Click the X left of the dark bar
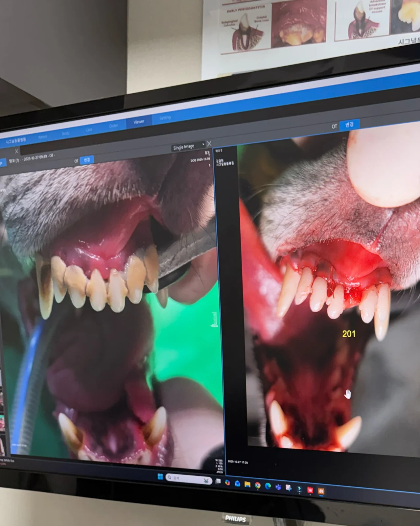Image resolution: width=420 pixels, height=526 pixels. pyautogui.click(x=17, y=151)
